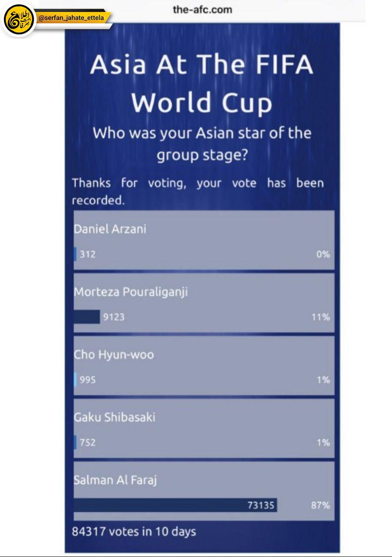The image size is (392, 557).
Task: Select the Gaku Shibasaki poll option
Action: (204, 428)
